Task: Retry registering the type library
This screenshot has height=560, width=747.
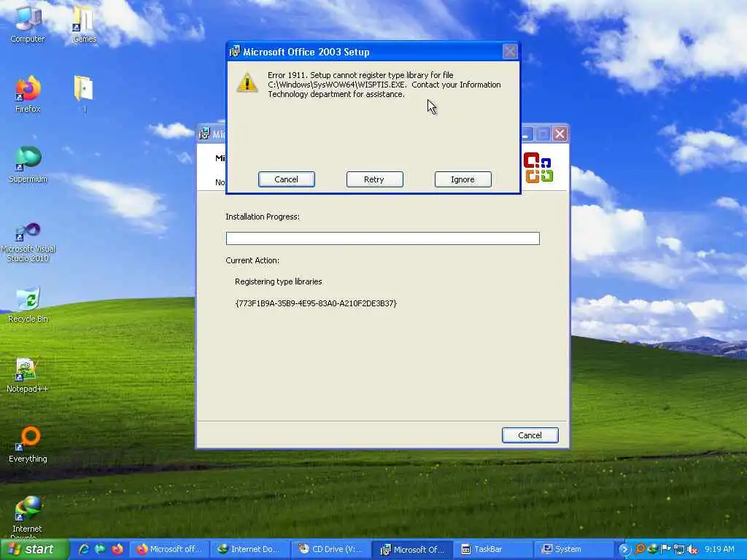Action: (374, 179)
